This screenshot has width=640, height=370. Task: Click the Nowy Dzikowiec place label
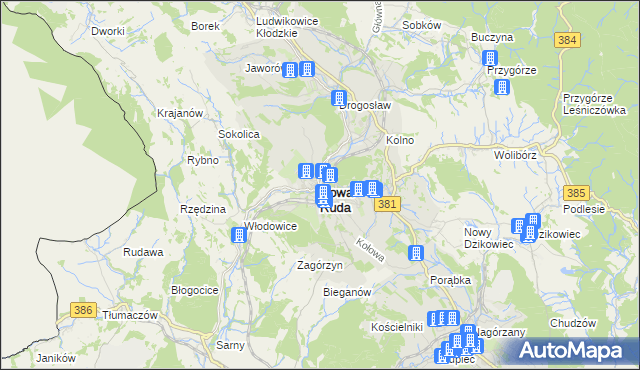point(489,238)
